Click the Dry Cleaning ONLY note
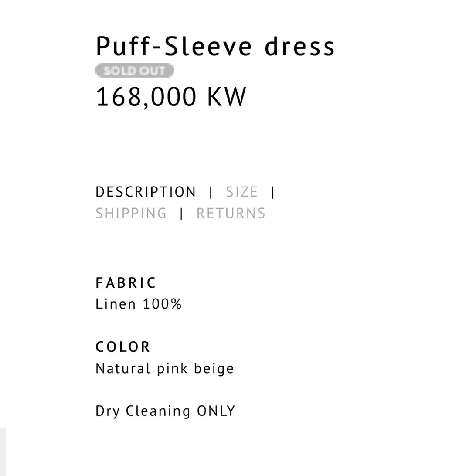The image size is (476, 476). [x=166, y=411]
